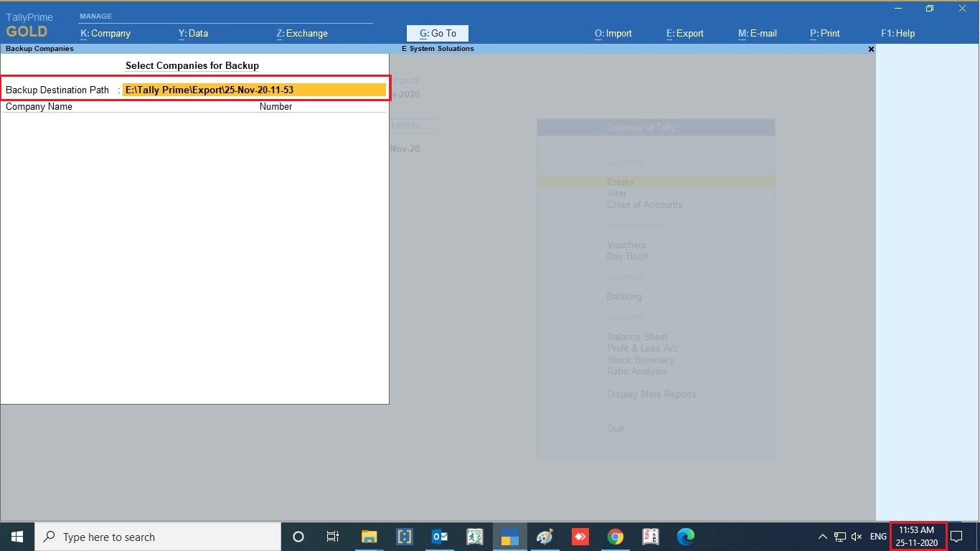This screenshot has height=551, width=980.
Task: Click the F1: Help button
Action: click(x=897, y=33)
